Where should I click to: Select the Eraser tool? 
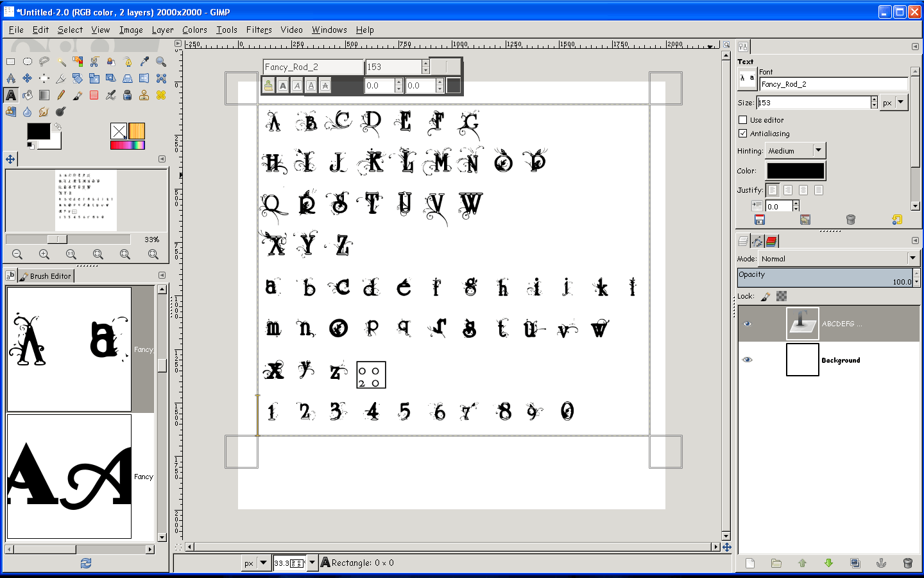pos(94,95)
